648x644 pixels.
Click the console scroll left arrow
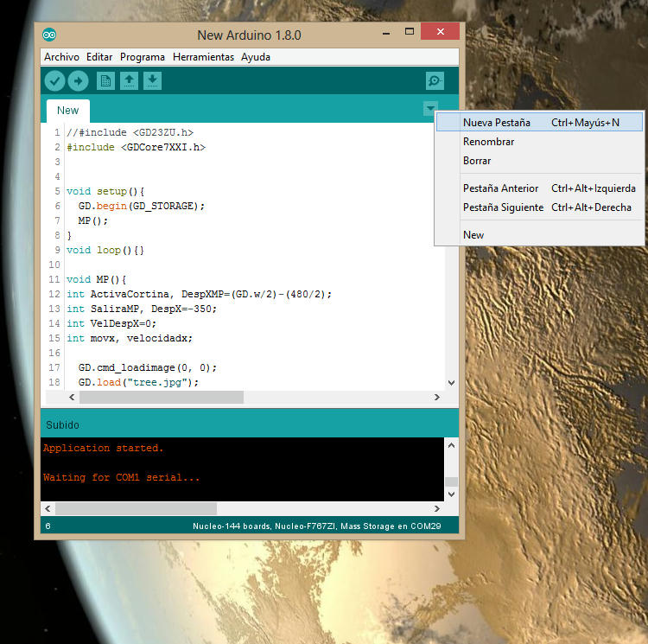coord(48,508)
